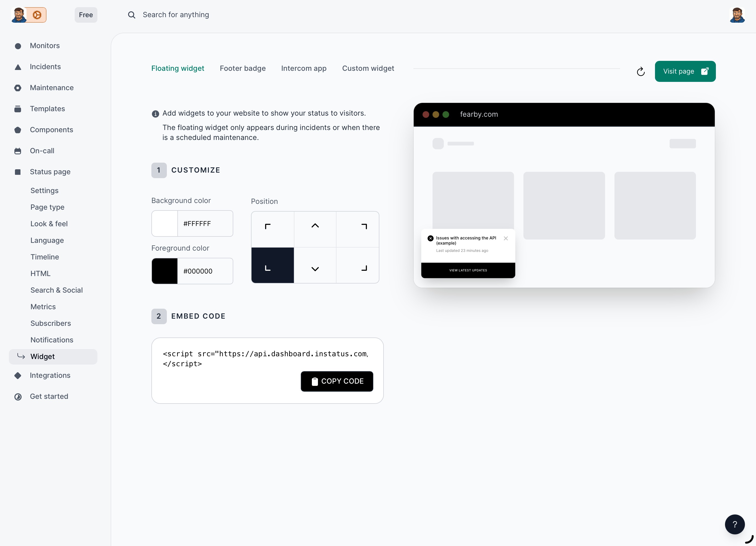
Task: Click the Maintenance ring icon
Action: coord(18,88)
